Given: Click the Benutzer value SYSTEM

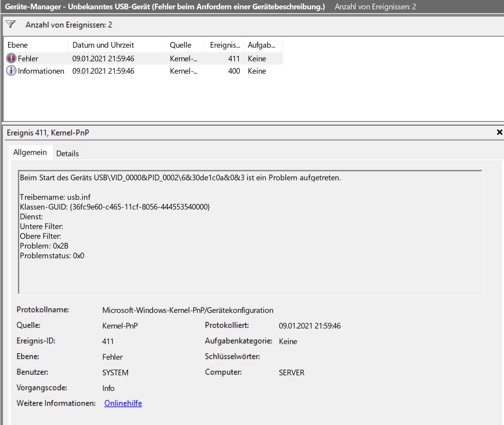Looking at the screenshot, I should click(115, 372).
